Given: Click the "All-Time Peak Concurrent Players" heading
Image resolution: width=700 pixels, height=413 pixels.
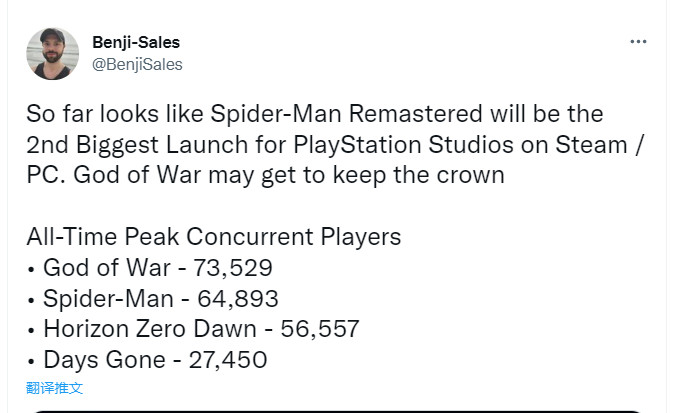Looking at the screenshot, I should pos(213,237).
